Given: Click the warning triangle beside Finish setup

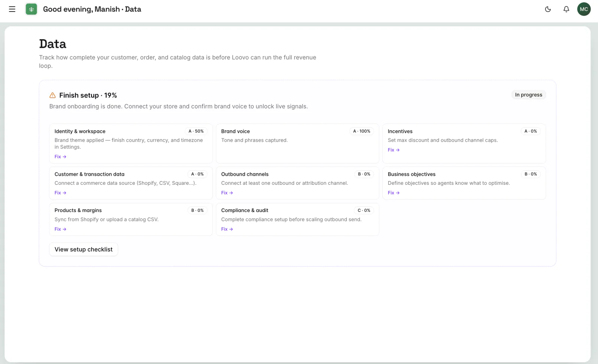Looking at the screenshot, I should point(53,95).
